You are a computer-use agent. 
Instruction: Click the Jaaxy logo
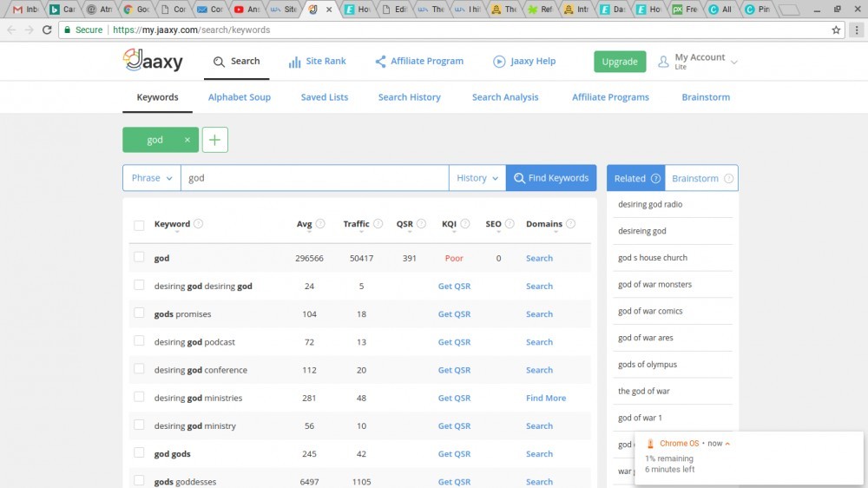coord(153,60)
